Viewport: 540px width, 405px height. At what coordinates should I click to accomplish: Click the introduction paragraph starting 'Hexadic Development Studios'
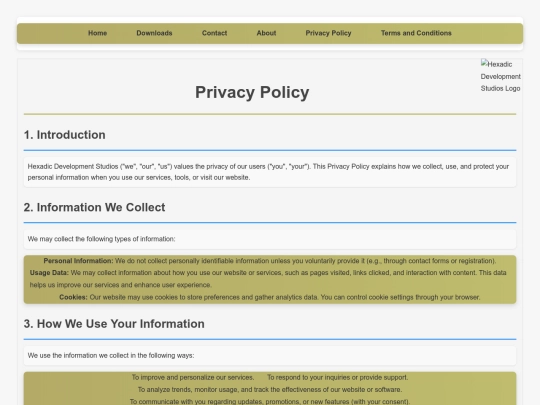(270, 172)
